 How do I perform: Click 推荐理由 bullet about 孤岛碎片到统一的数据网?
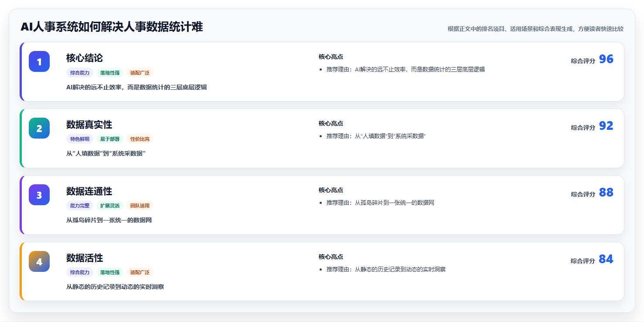380,203
